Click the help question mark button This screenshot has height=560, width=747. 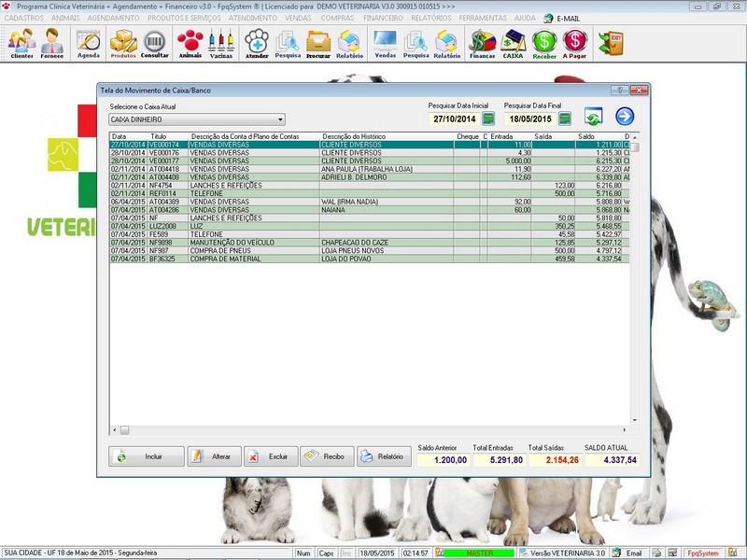pos(620,90)
